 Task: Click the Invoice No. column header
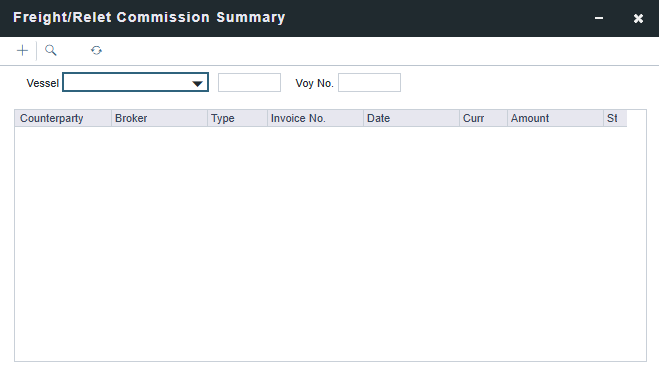[x=315, y=118]
